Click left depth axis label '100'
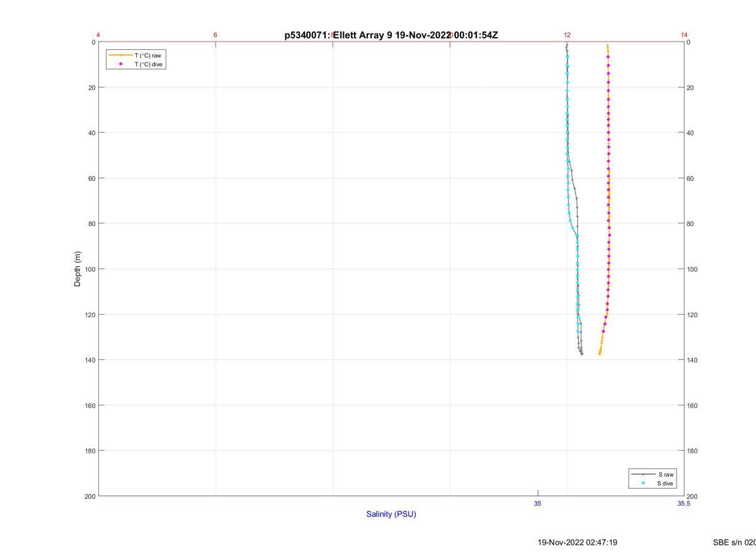The height and width of the screenshot is (558, 756). [x=90, y=269]
